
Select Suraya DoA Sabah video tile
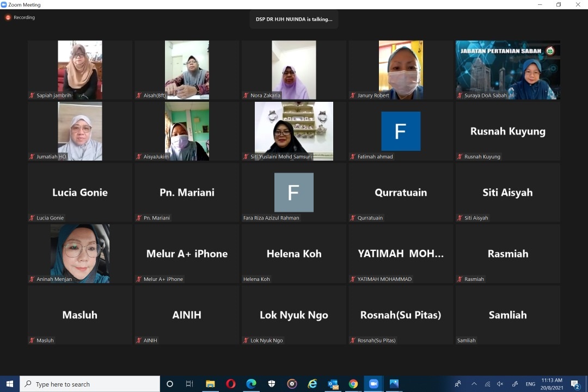(x=507, y=70)
